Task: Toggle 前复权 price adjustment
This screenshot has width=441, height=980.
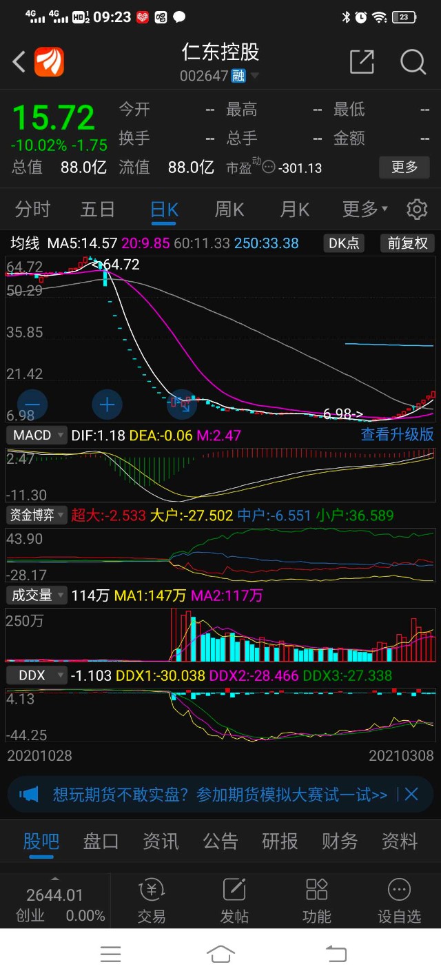Action: [407, 243]
